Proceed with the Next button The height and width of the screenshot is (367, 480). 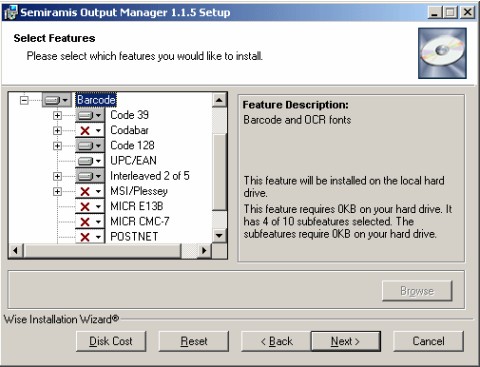click(x=346, y=341)
